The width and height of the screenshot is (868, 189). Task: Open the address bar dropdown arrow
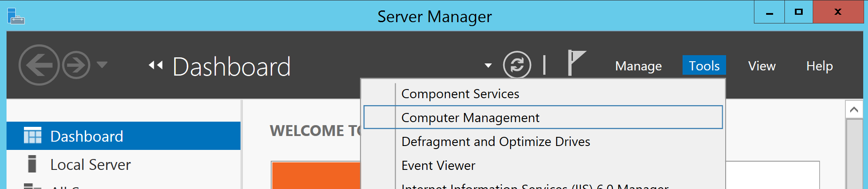pos(488,66)
